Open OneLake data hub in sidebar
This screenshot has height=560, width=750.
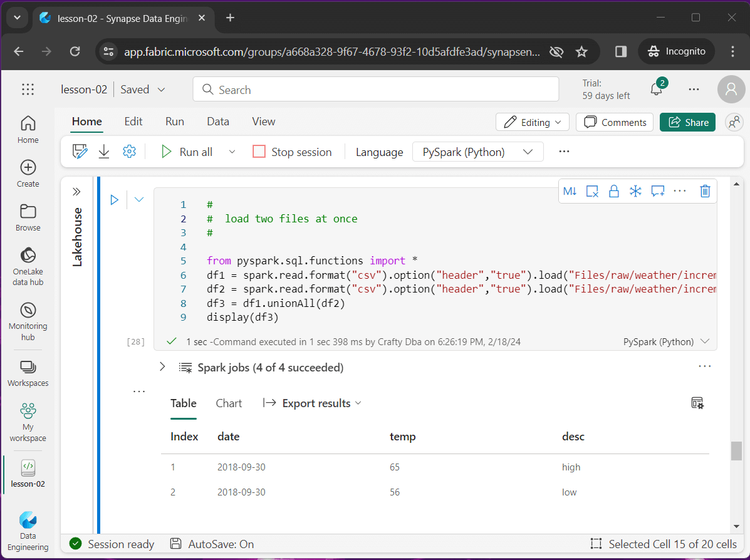click(28, 266)
